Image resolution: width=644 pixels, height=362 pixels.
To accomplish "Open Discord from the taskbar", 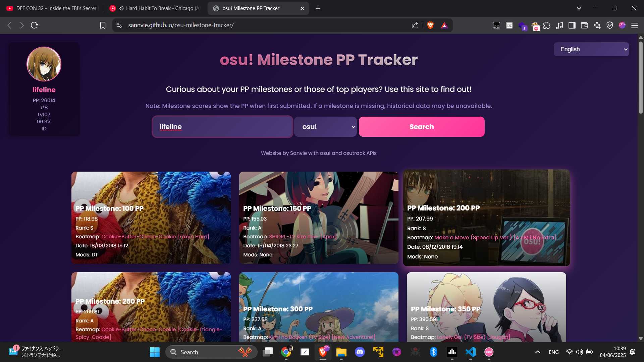I will (x=360, y=352).
